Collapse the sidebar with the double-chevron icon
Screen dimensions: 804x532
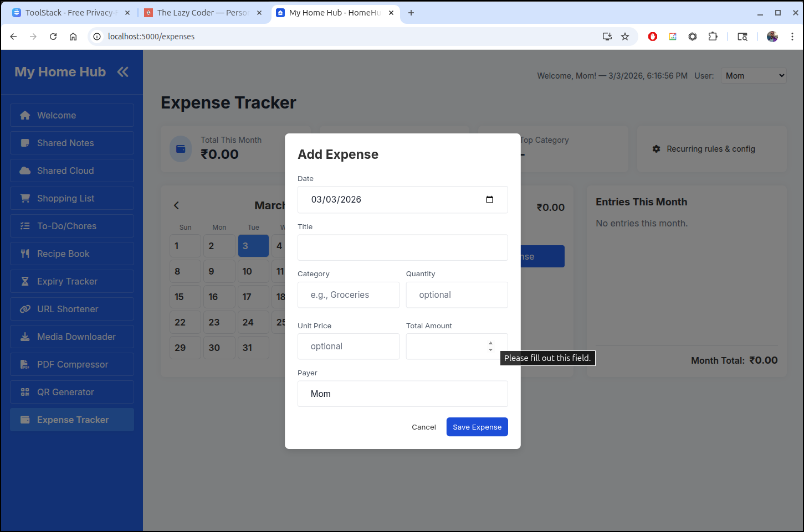[122, 72]
